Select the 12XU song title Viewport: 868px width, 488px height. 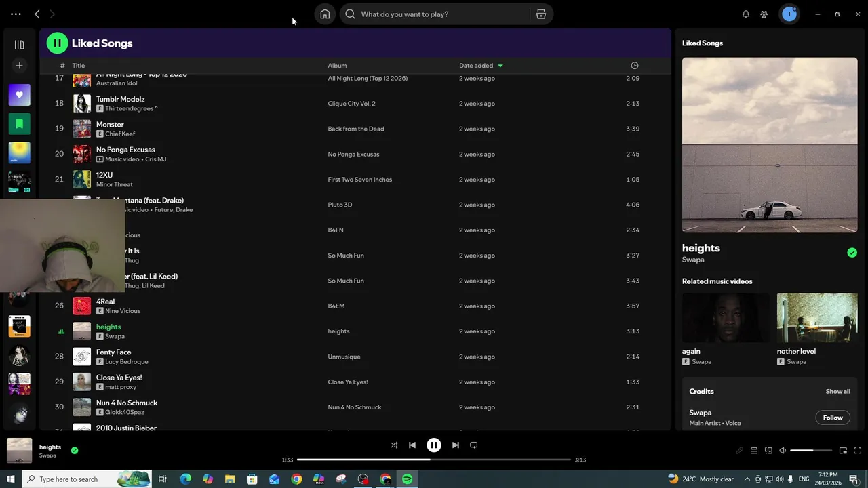click(x=104, y=175)
